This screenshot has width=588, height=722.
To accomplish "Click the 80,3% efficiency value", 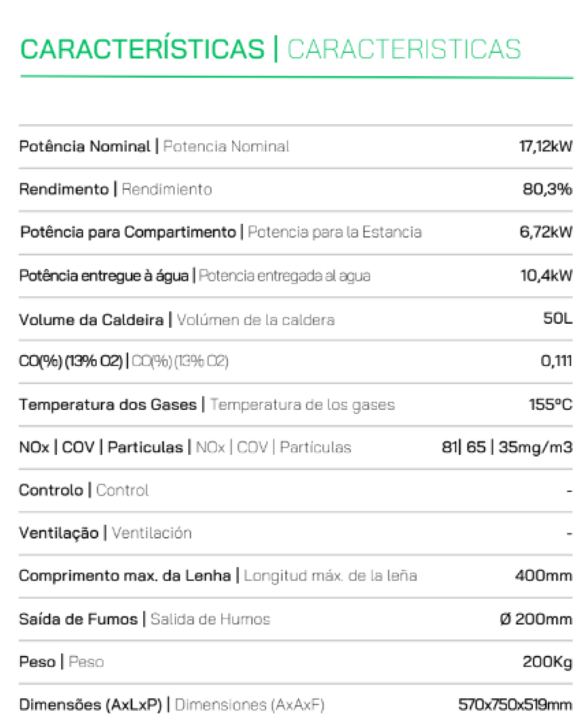I will 547,189.
